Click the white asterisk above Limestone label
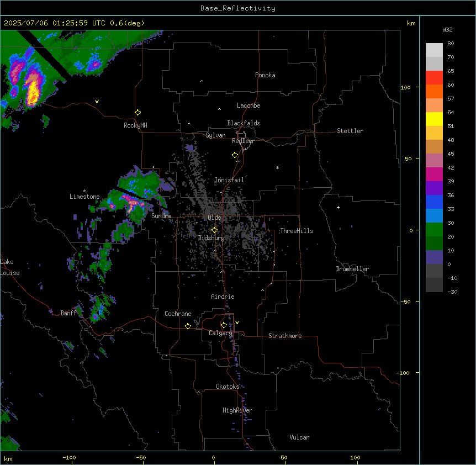This screenshot has width=476, height=465. pos(84,191)
